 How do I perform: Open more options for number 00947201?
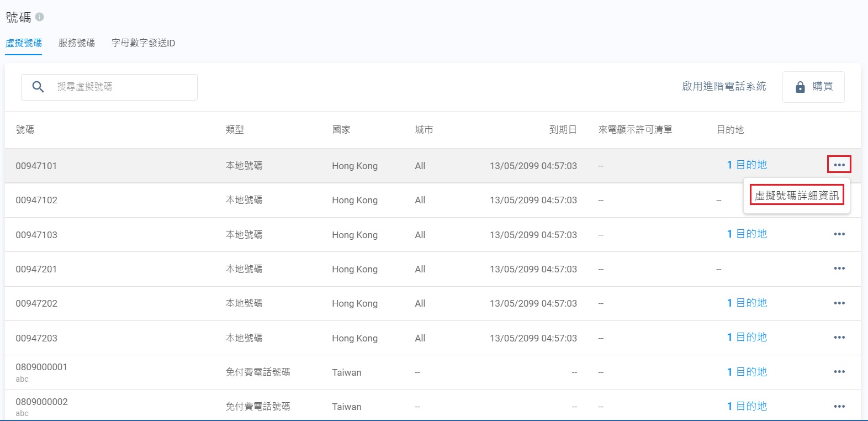[839, 269]
